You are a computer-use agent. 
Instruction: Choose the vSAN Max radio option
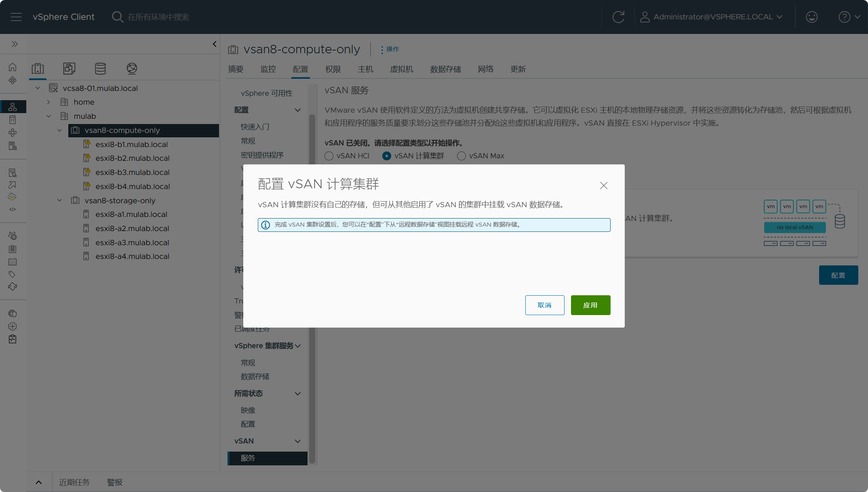[x=461, y=156]
